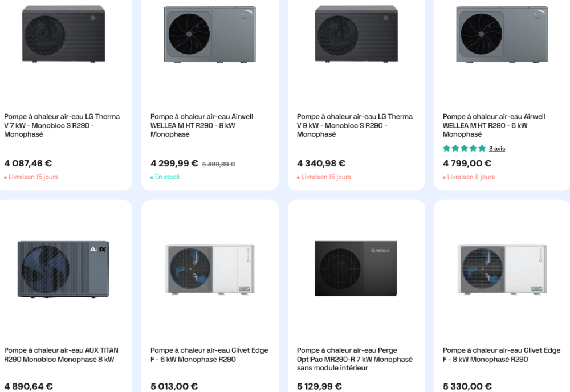
Task: Click the five-star rating icons
Action: point(464,148)
